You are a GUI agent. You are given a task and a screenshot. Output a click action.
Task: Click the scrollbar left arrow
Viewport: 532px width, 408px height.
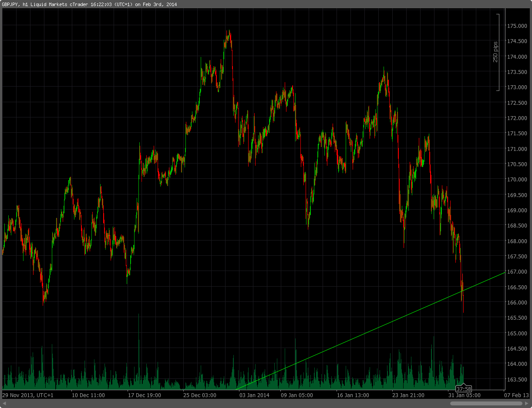click(x=4, y=404)
